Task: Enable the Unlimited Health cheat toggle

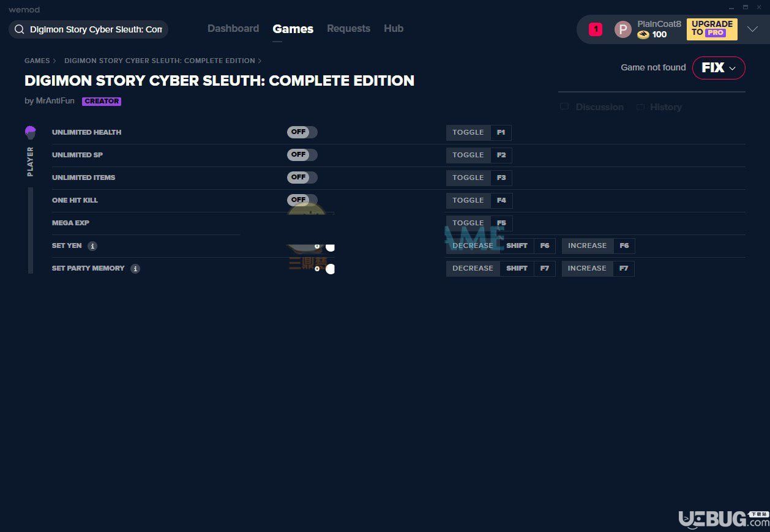Action: (x=302, y=132)
